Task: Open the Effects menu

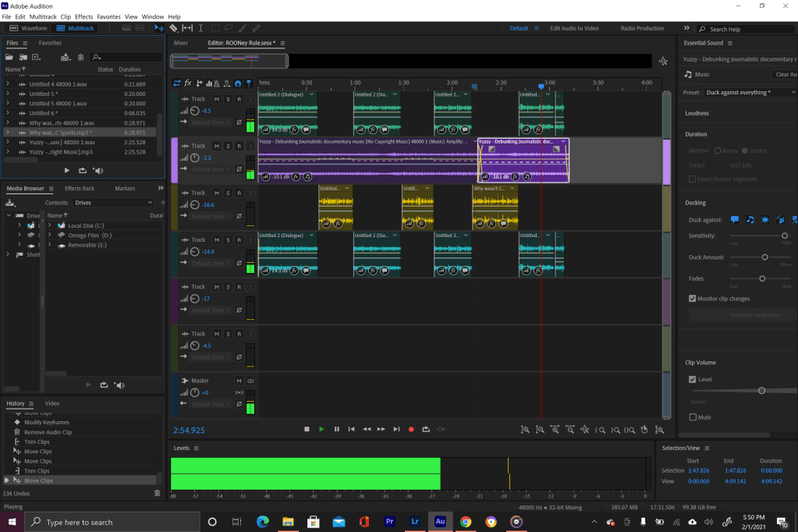Action: tap(83, 16)
